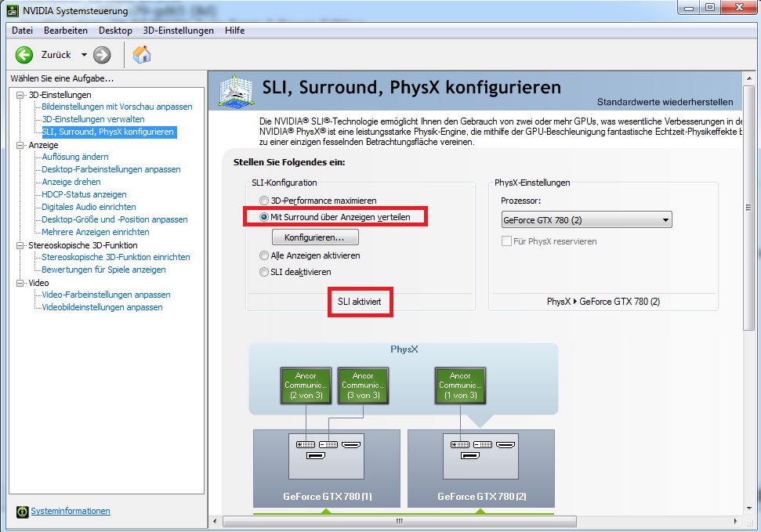Open HDCP-Status anzeigen
The width and height of the screenshot is (761, 532).
coord(84,194)
